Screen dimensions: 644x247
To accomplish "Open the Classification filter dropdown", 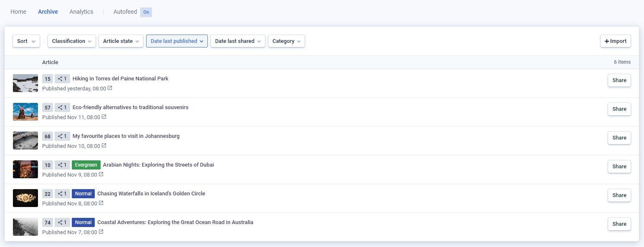I will pos(72,41).
